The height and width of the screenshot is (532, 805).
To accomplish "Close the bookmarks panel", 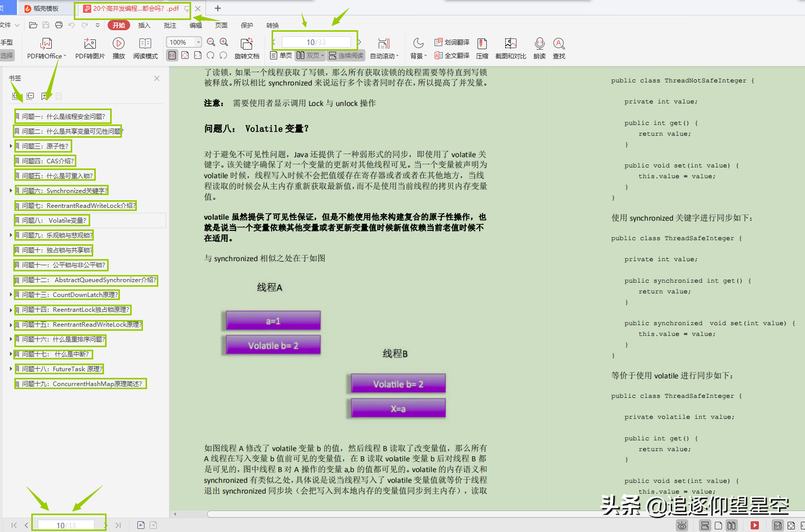I will 157,78.
